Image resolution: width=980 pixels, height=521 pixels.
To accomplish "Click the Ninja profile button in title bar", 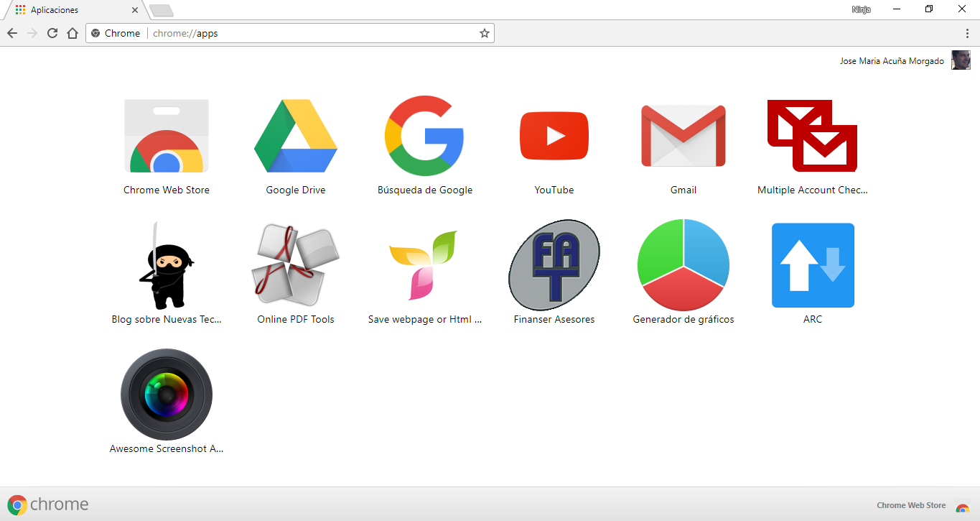I will click(861, 9).
